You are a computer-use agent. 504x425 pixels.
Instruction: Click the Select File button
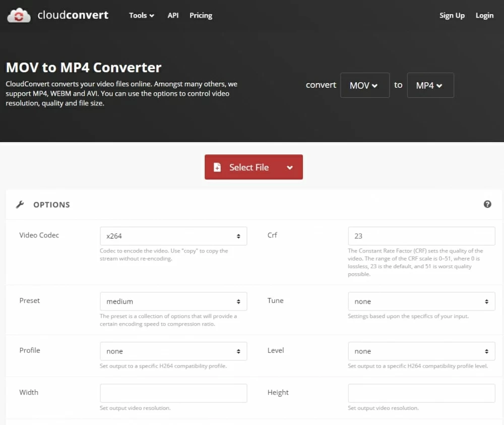coord(254,167)
